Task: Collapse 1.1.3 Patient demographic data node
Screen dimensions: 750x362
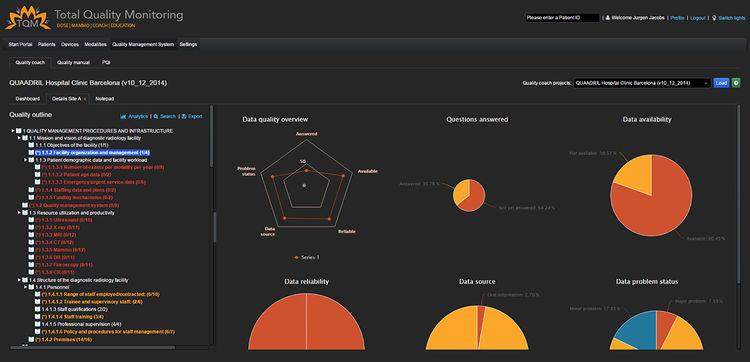Action: (x=26, y=160)
